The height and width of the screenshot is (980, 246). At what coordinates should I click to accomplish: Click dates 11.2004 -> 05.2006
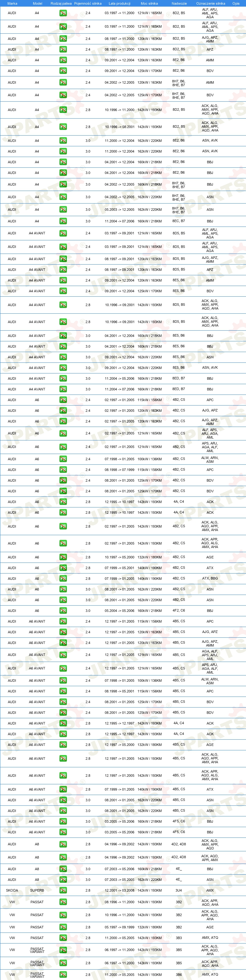coord(120,378)
